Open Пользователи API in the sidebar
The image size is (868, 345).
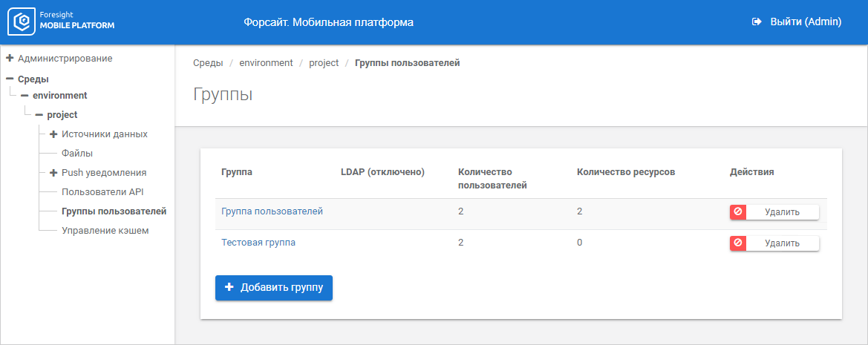point(102,192)
